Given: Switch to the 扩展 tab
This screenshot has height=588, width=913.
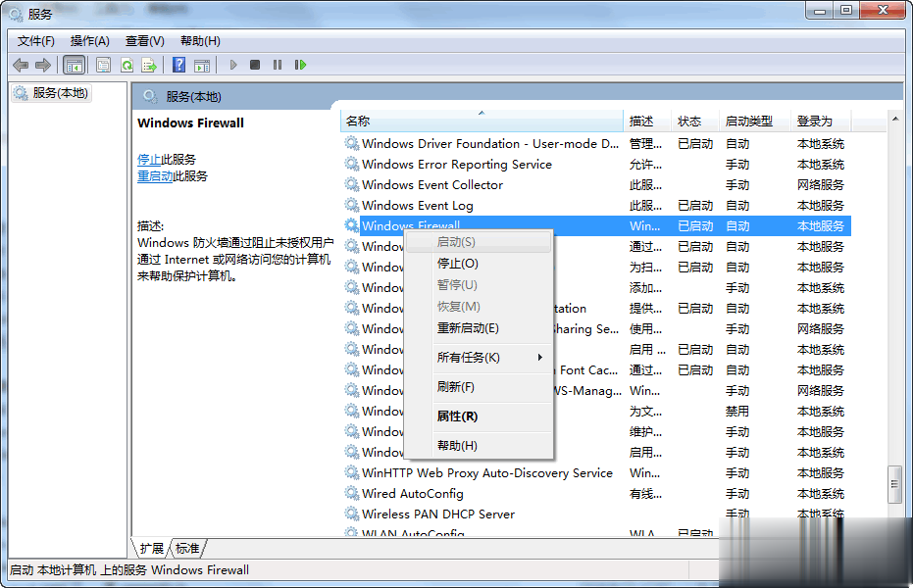Looking at the screenshot, I should tap(151, 549).
